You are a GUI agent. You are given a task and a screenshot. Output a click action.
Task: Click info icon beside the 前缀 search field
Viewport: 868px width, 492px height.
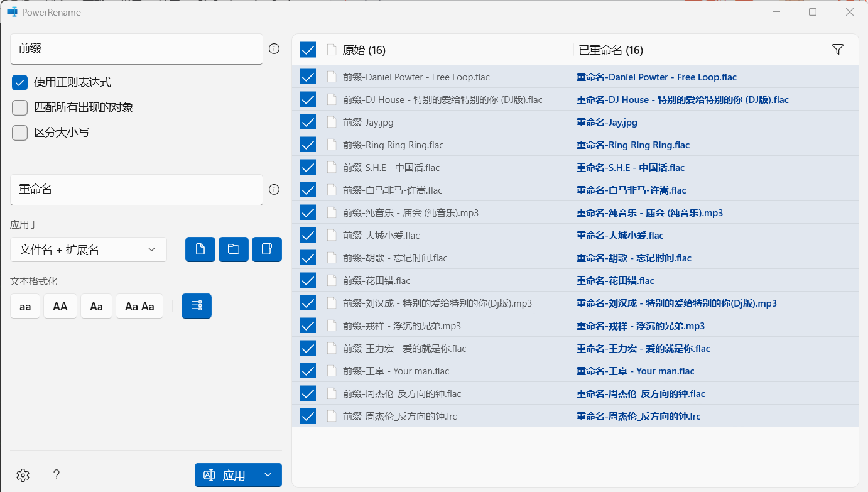274,49
